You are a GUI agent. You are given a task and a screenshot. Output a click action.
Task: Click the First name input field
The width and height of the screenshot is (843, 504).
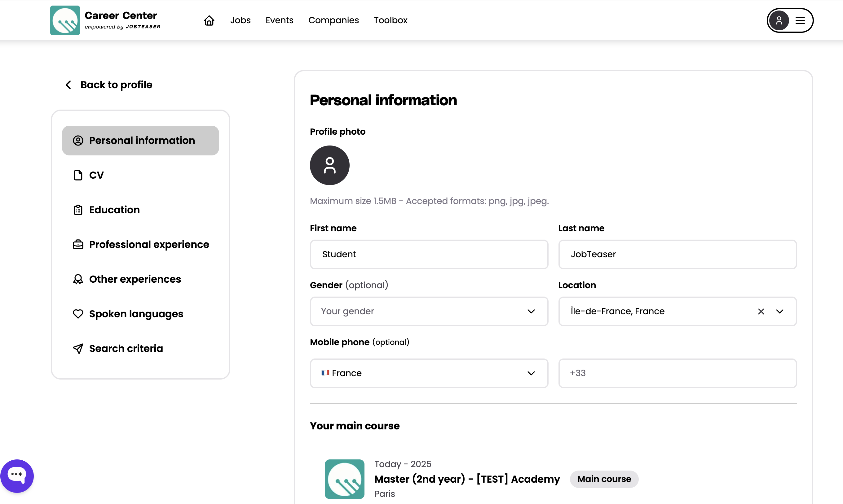(x=429, y=254)
